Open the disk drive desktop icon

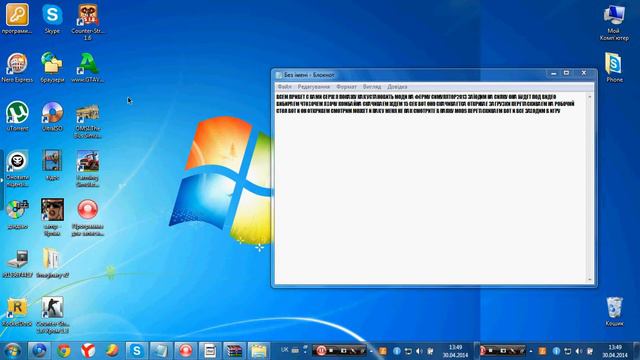tap(17, 264)
